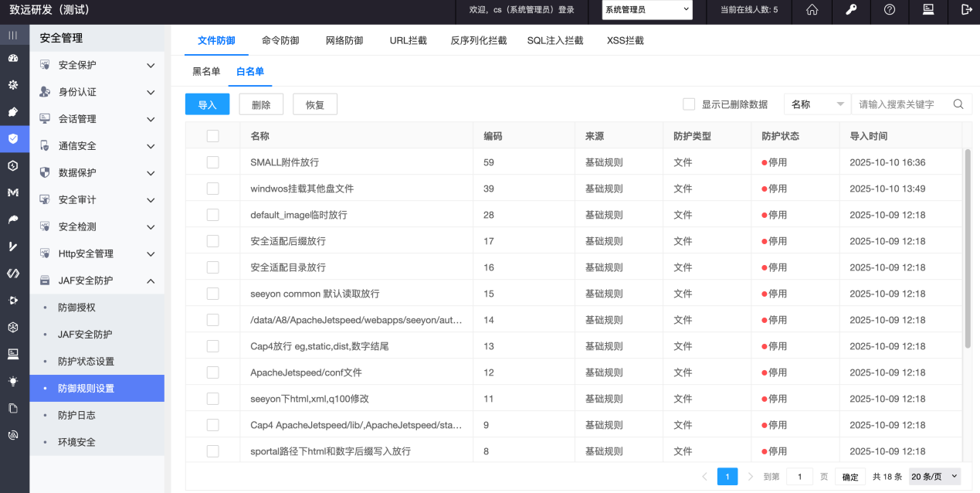980x493 pixels.
Task: Open help via question mark icon
Action: 889,10
